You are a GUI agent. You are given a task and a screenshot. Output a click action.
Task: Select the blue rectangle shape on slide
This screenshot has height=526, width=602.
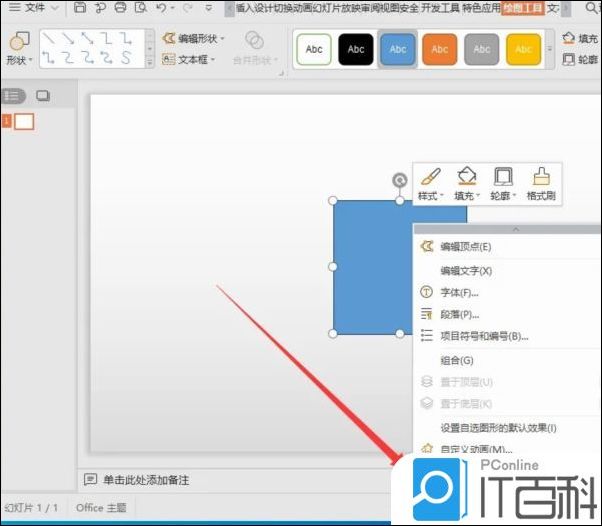pos(372,267)
